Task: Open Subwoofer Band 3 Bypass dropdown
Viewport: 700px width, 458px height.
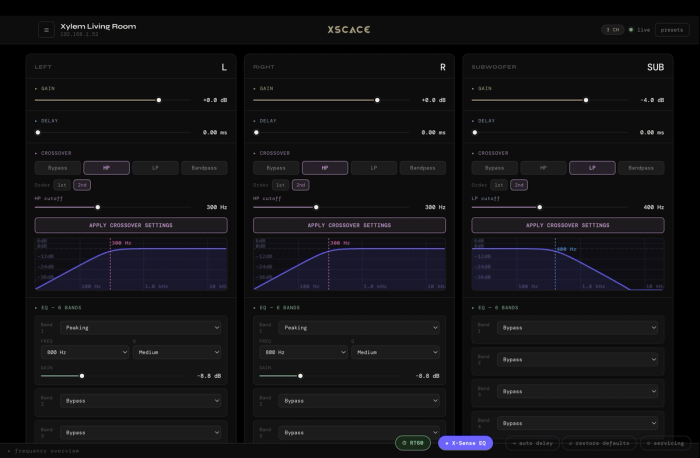Action: 577,391
